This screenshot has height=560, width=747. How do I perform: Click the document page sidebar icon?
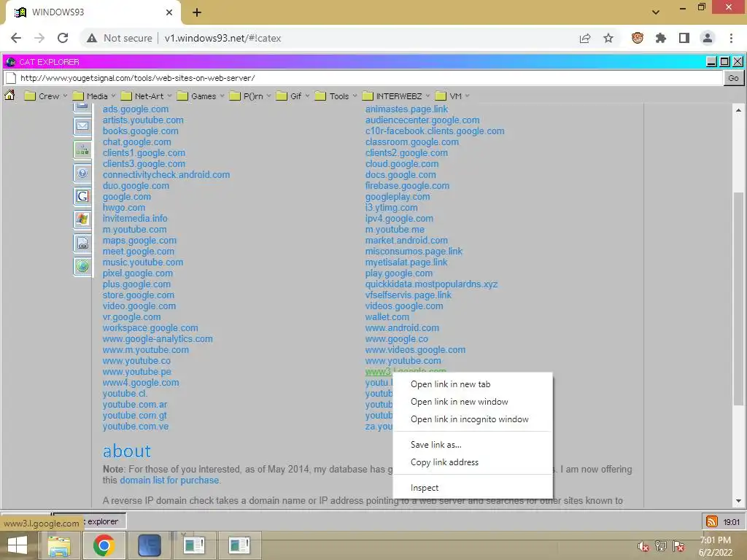(x=82, y=243)
